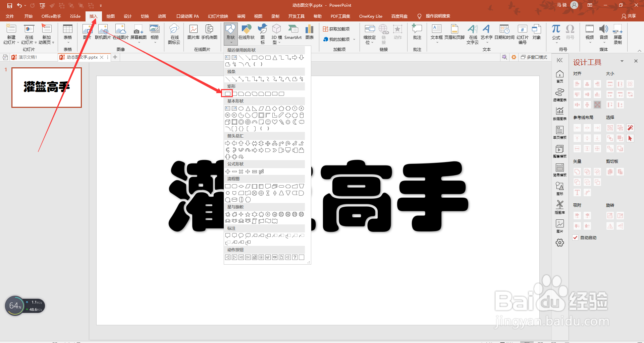Collapse the ribbon with the chevron
This screenshot has height=343, width=644.
[x=640, y=51]
